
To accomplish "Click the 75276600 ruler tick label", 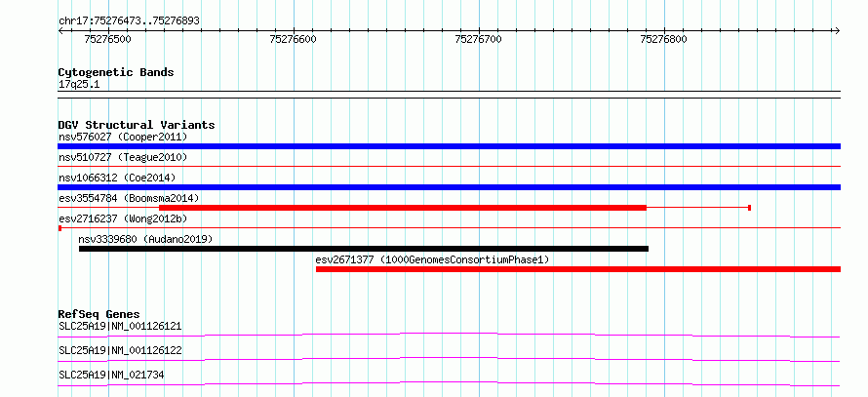I will (x=293, y=39).
